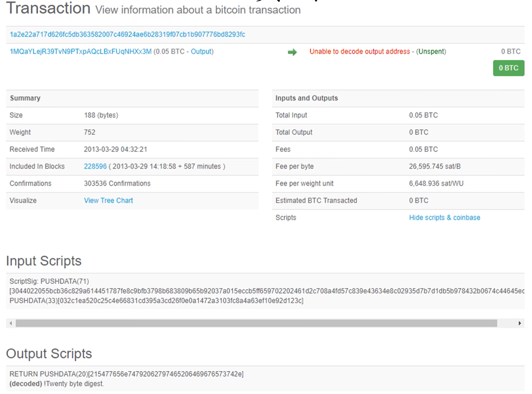Select the Weight value 752

(x=90, y=132)
